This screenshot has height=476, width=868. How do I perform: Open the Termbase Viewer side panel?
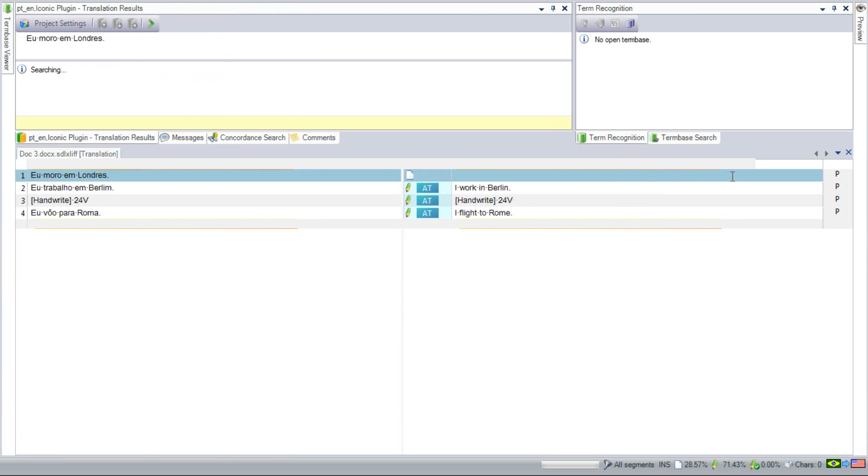point(7,40)
